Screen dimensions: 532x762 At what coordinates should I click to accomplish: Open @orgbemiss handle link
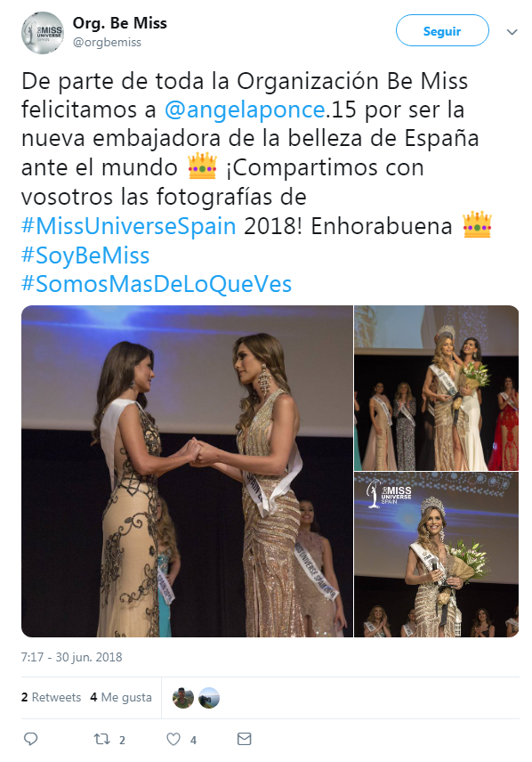tap(107, 42)
